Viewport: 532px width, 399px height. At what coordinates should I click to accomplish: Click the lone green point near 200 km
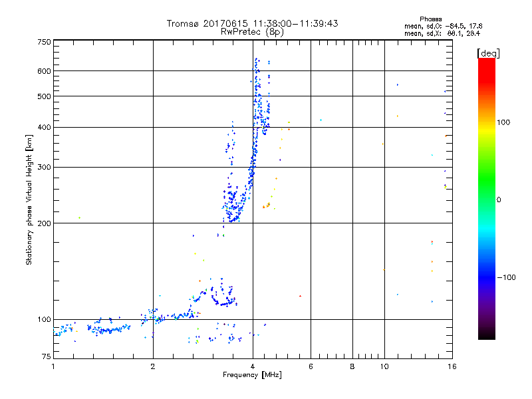(x=79, y=218)
